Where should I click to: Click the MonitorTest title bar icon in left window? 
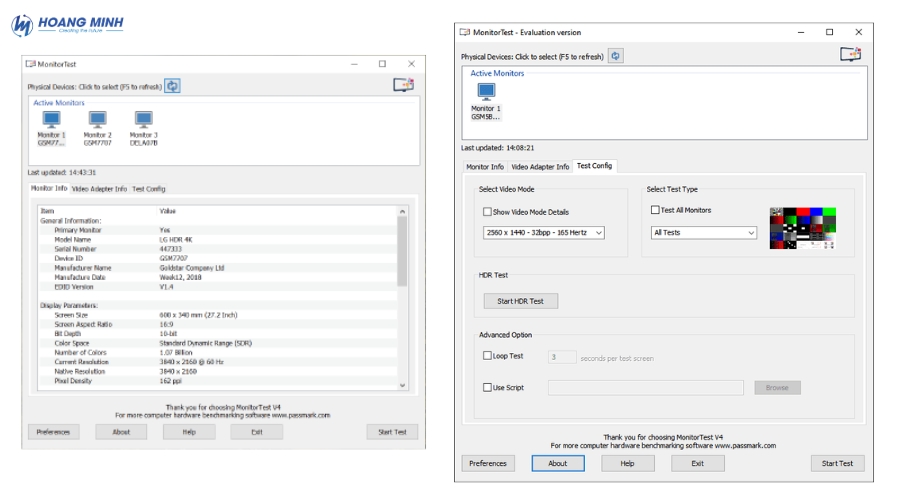(30, 64)
